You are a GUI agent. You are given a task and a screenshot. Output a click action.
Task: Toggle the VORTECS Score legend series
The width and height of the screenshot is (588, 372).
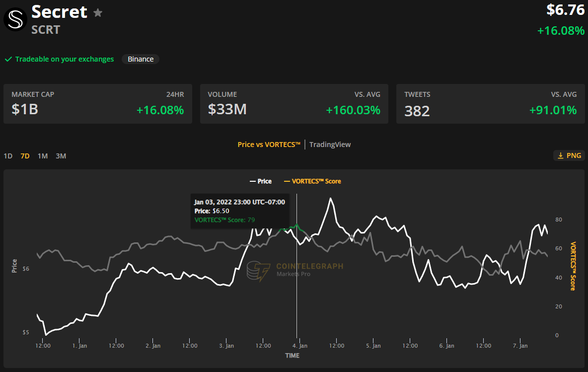312,181
